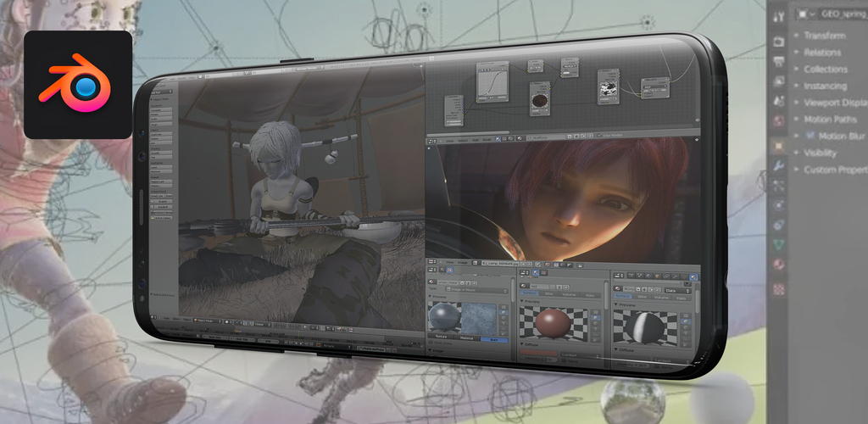Click Material preview button

pos(467,338)
